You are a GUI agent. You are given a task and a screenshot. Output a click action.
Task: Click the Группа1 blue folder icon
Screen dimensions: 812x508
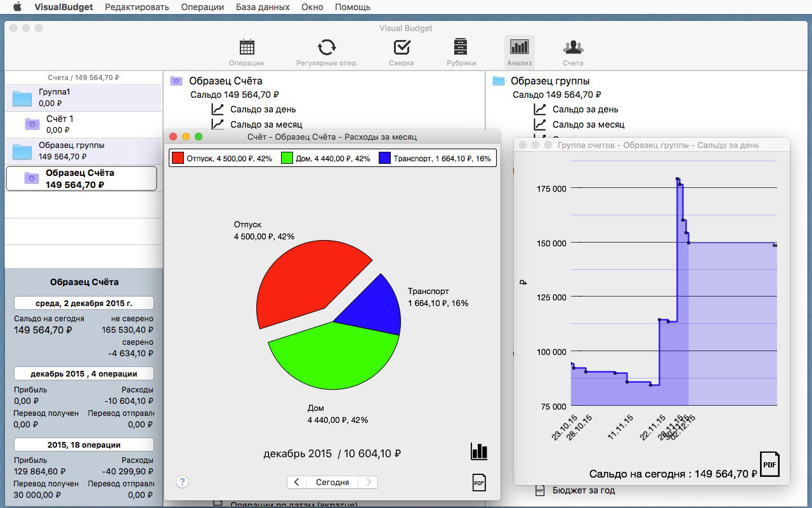22,98
